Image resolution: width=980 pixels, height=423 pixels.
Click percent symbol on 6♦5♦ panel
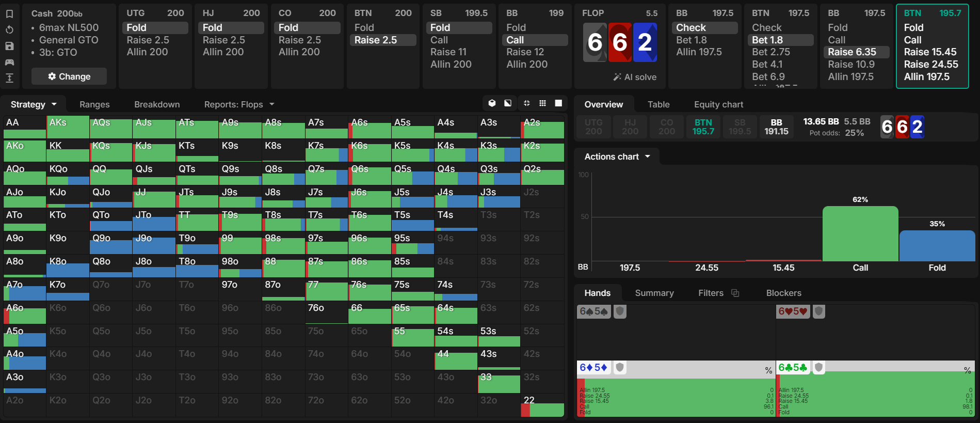768,370
